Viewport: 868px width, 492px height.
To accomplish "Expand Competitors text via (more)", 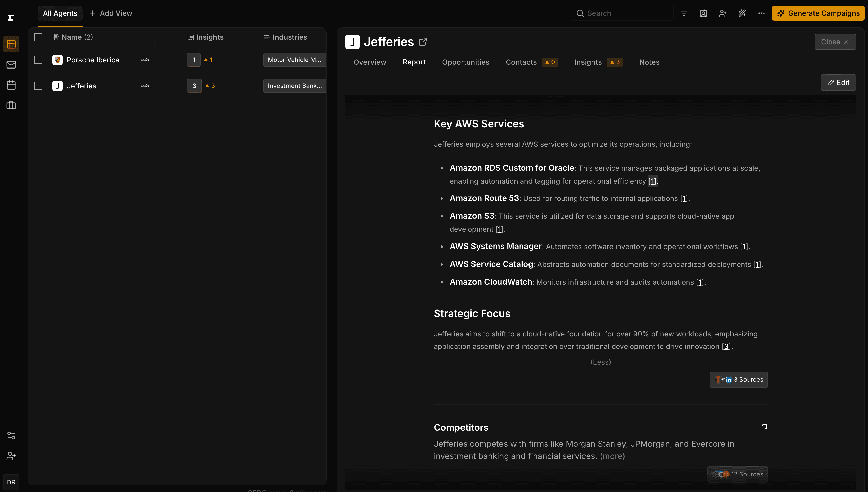I will coord(612,456).
